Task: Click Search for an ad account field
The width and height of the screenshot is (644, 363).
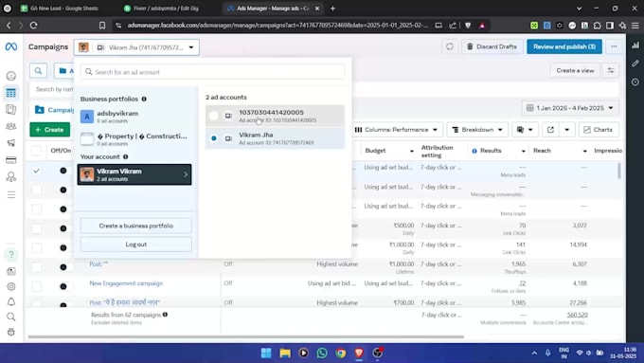Action: click(213, 72)
